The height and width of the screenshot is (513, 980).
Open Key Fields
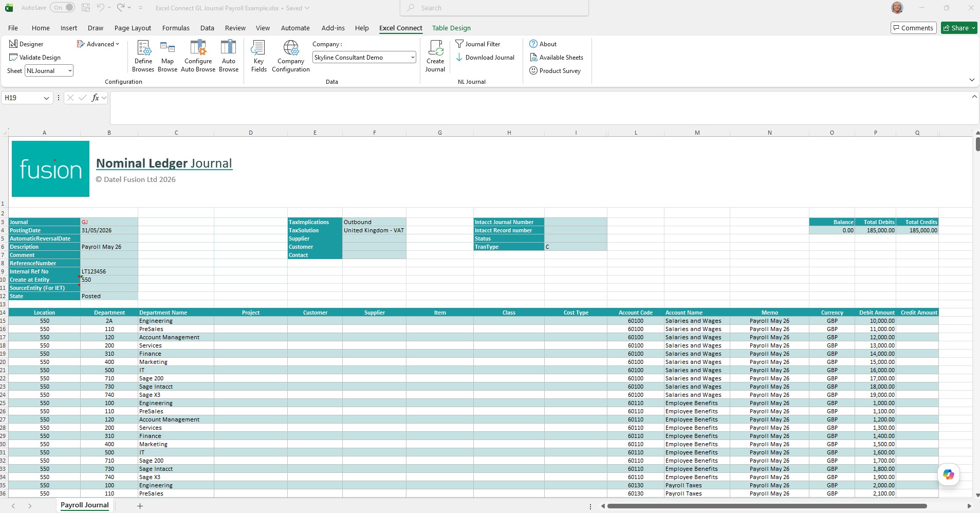[258, 56]
